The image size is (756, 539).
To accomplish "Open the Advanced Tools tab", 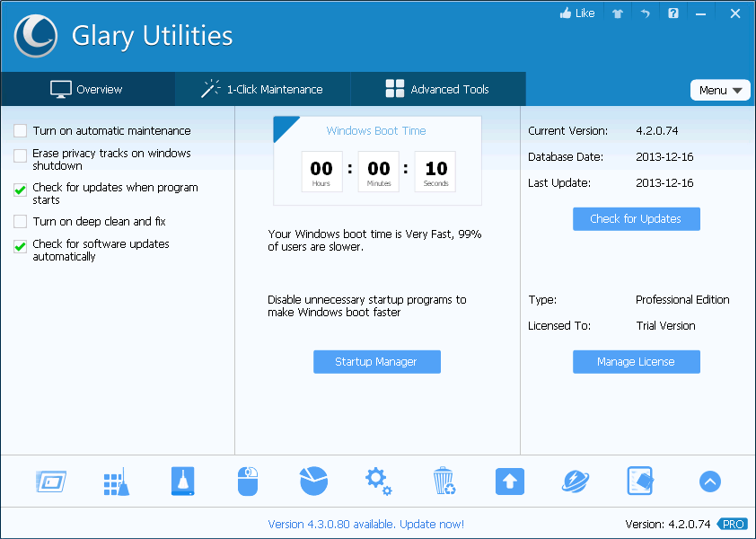I will click(x=437, y=89).
